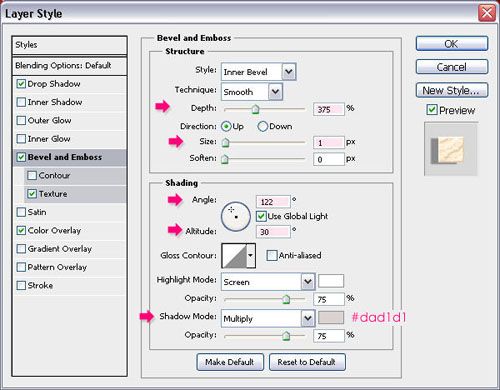Click the Make Default button
500x390 pixels.
[x=230, y=362]
